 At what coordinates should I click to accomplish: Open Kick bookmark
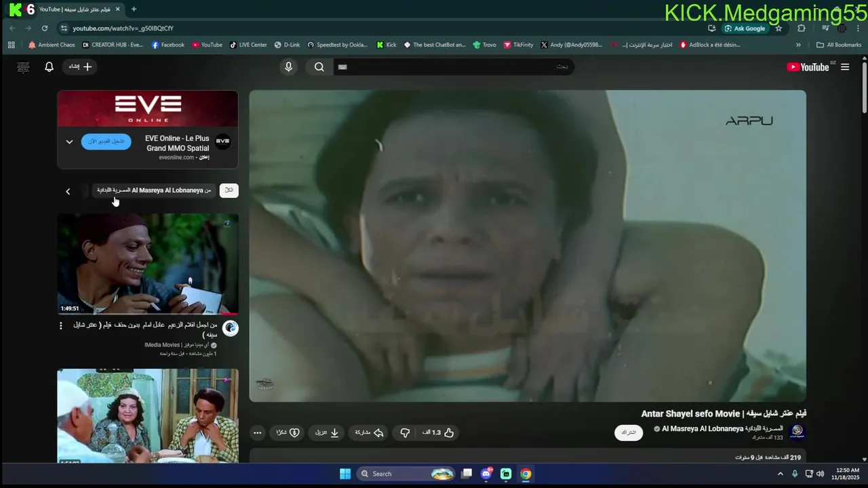(x=387, y=45)
